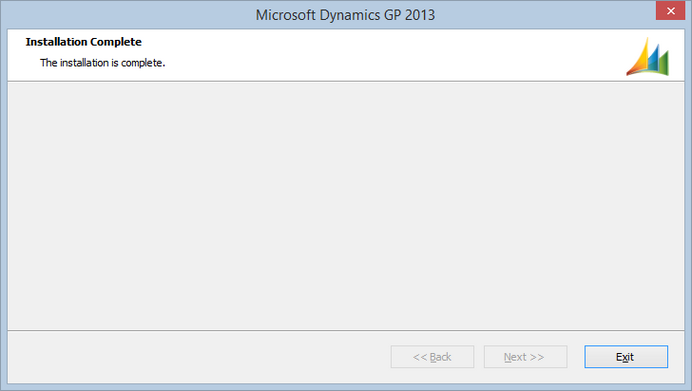692x391 pixels.
Task: Close the Microsoft Dynamics GP 2013 window
Action: coord(670,11)
